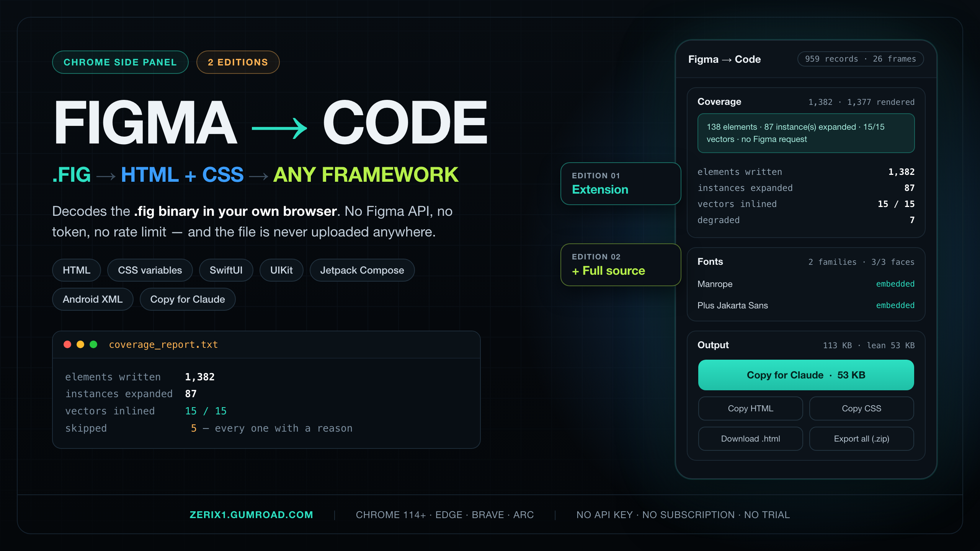Click '1,382 · 1,377 rendered' text

coord(861,102)
